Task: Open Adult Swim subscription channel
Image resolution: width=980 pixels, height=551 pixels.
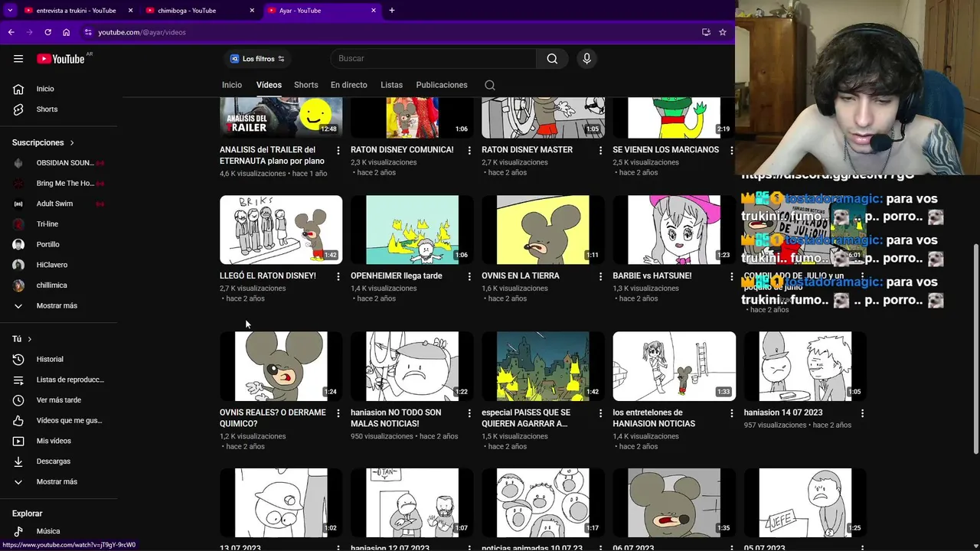Action: pyautogui.click(x=58, y=204)
